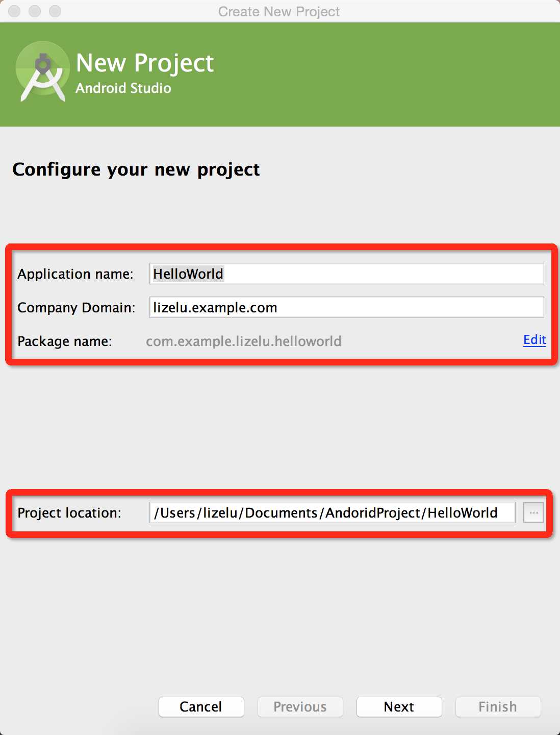Zoom the window with third title bar button
560x735 pixels.
pyautogui.click(x=55, y=11)
